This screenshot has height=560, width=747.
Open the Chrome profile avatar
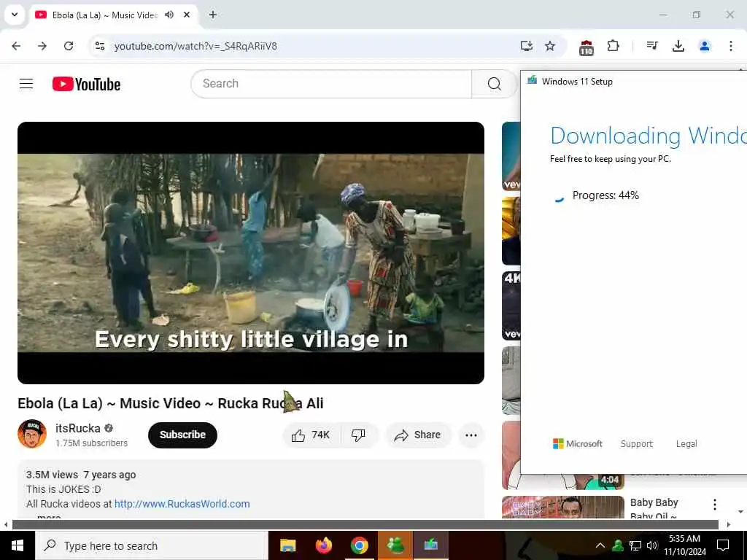pos(704,46)
